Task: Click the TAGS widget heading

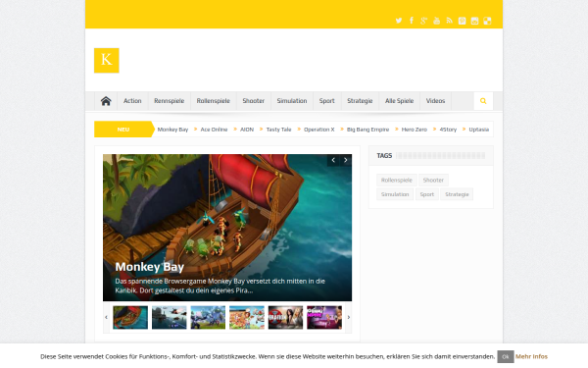Action: click(x=384, y=155)
